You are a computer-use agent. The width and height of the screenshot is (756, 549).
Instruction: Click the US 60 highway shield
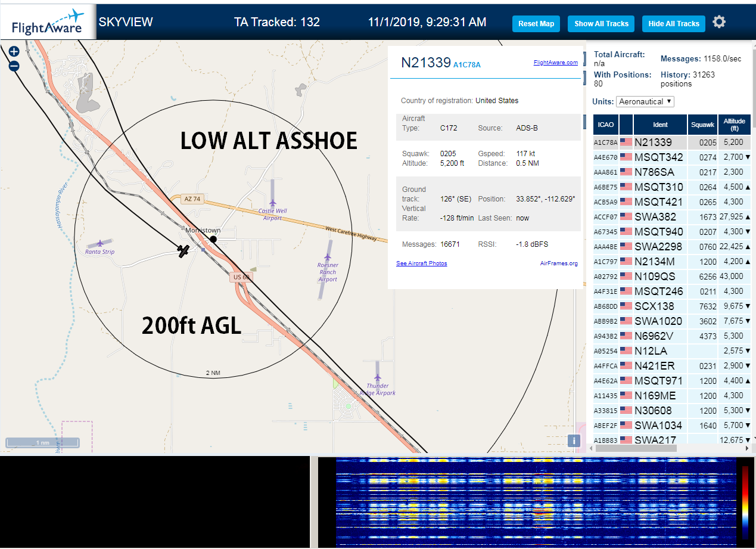click(241, 277)
